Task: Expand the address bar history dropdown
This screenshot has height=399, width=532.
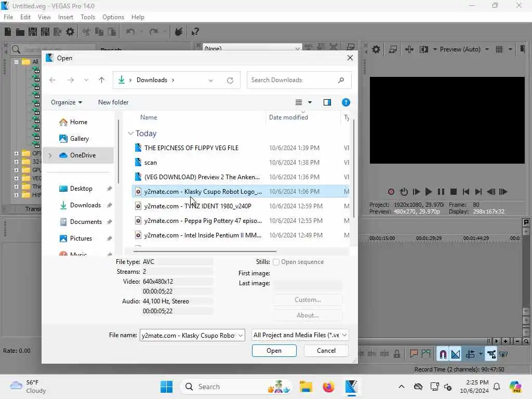Action: 211,81
